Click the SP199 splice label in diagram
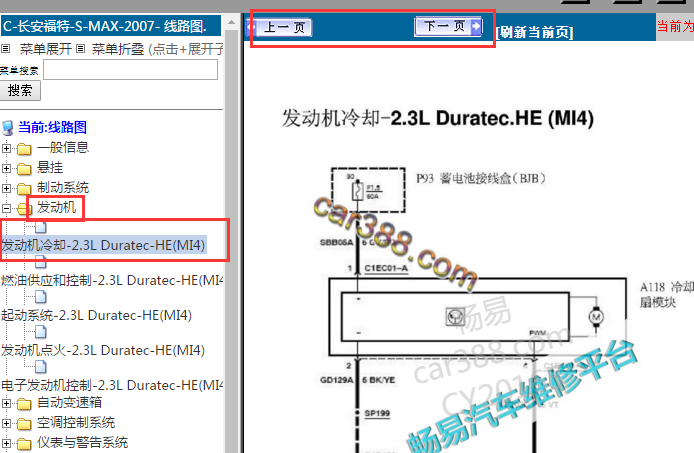Viewport: 694px width, 453px height. 377,414
